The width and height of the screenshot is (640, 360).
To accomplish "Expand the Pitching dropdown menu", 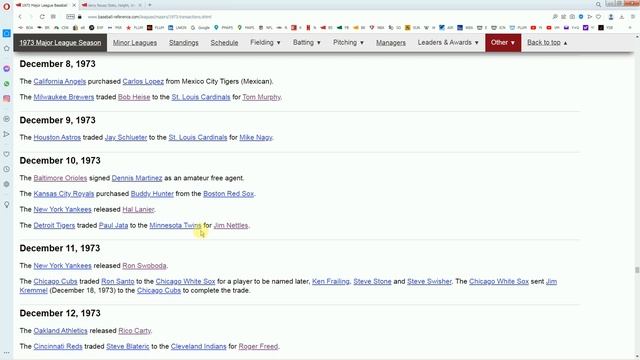I will point(348,42).
